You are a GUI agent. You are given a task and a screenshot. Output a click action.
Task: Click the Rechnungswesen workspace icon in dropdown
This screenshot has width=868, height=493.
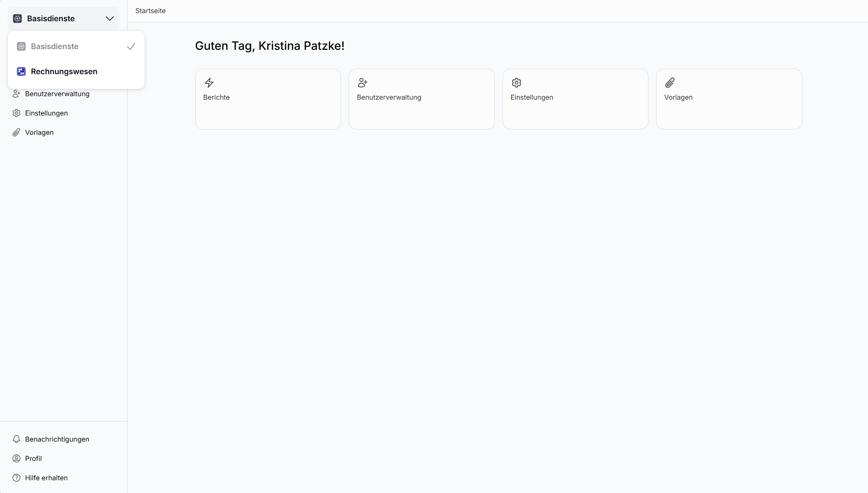(x=21, y=71)
